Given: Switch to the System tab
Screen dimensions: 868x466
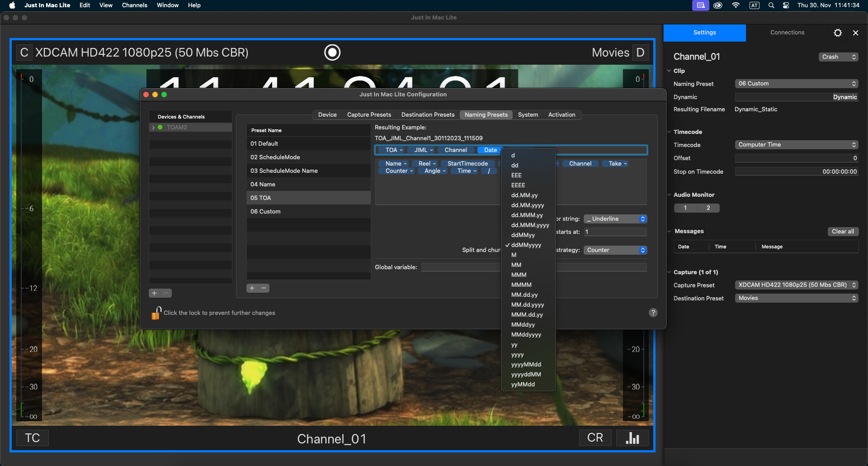Looking at the screenshot, I should point(528,115).
